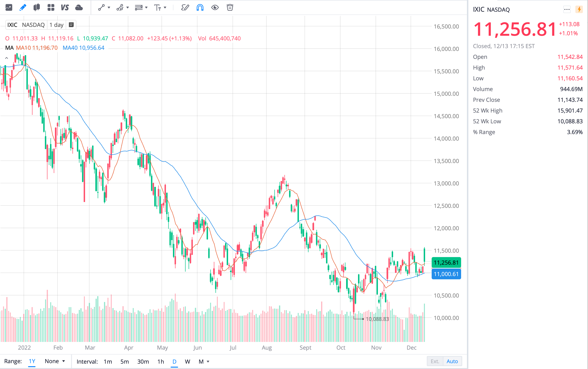
Task: Click the chart indicators icon
Action: pyautogui.click(x=9, y=7)
